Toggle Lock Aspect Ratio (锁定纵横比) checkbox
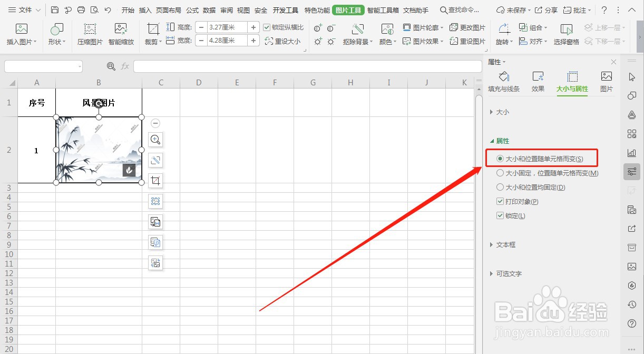 point(267,27)
